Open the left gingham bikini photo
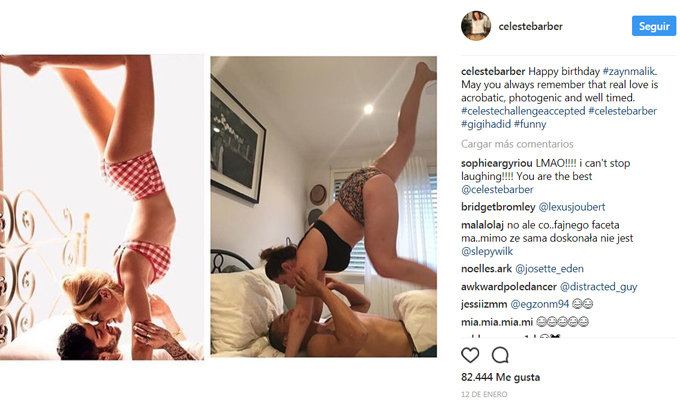This screenshot has height=400, width=680. point(102,207)
